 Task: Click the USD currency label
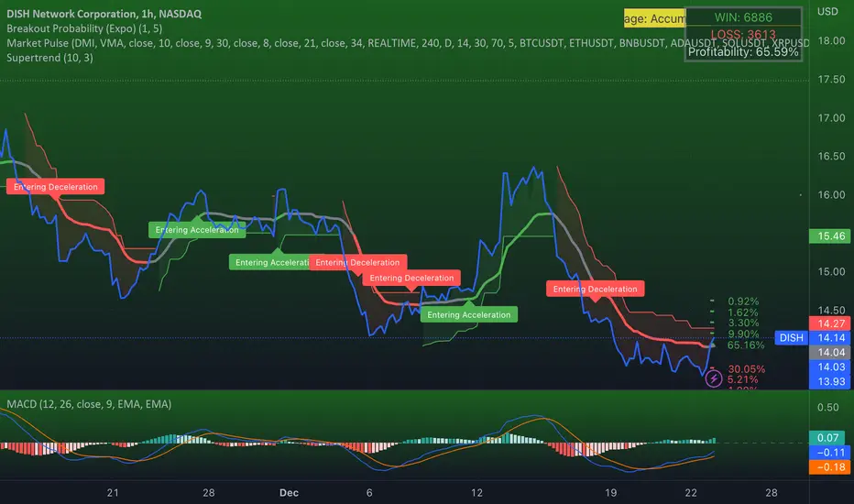(827, 11)
